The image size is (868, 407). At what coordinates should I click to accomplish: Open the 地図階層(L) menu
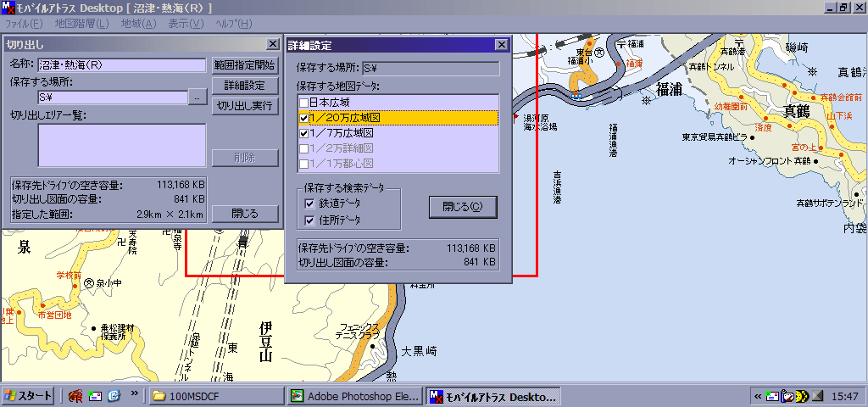pos(82,24)
